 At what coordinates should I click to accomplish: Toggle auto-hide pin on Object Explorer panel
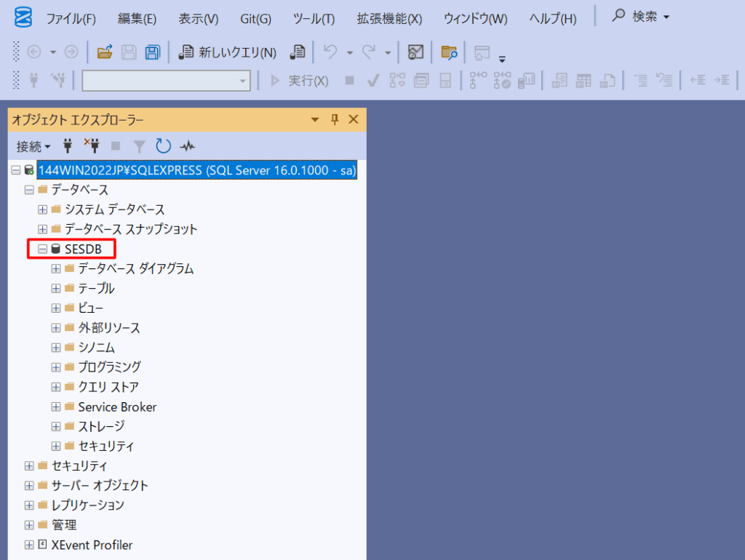335,119
